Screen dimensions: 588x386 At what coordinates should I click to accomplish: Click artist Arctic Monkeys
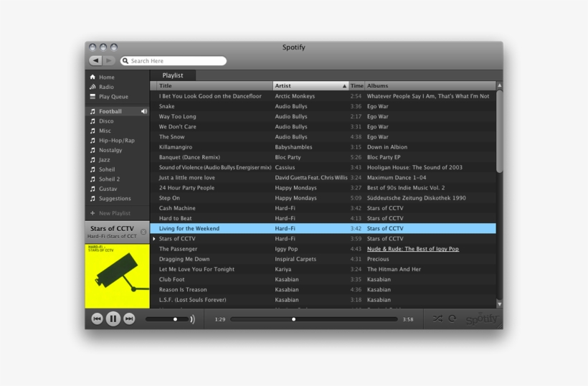tap(295, 96)
